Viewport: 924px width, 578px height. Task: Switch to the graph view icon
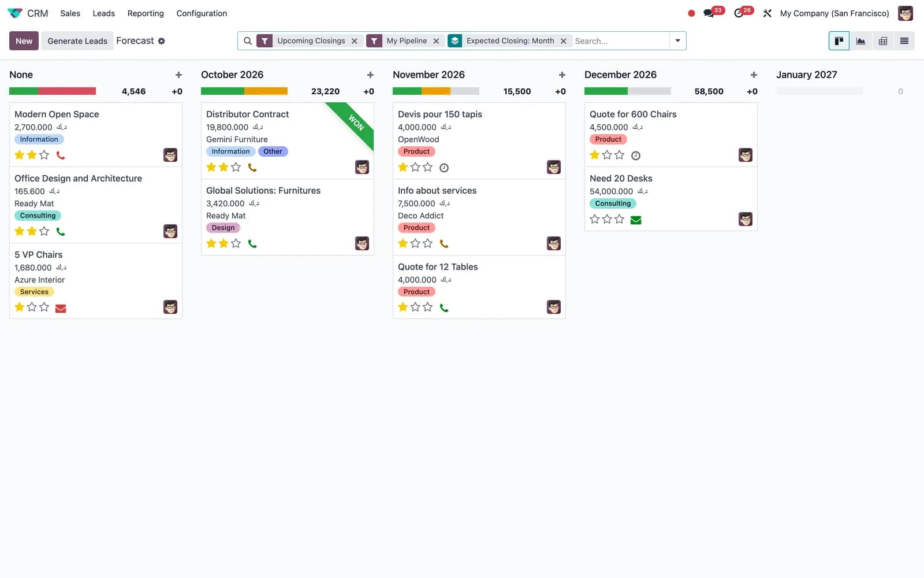pos(860,41)
